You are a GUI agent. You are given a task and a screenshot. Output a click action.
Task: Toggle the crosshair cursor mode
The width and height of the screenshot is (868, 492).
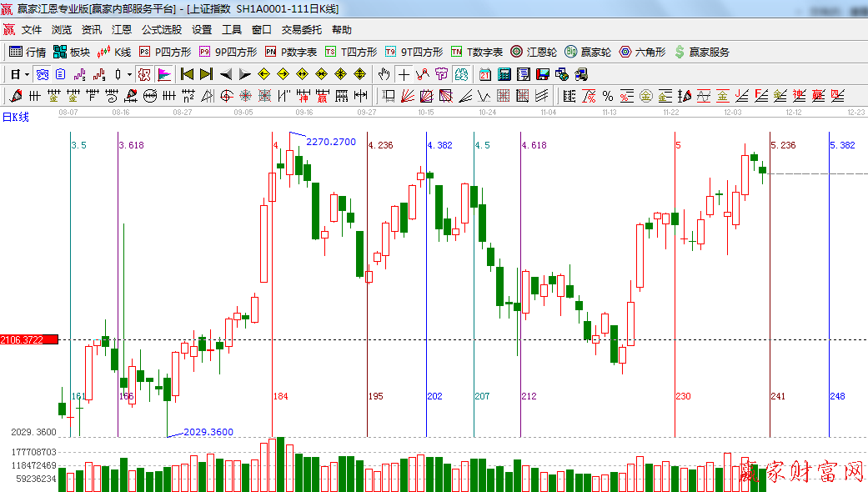(404, 74)
